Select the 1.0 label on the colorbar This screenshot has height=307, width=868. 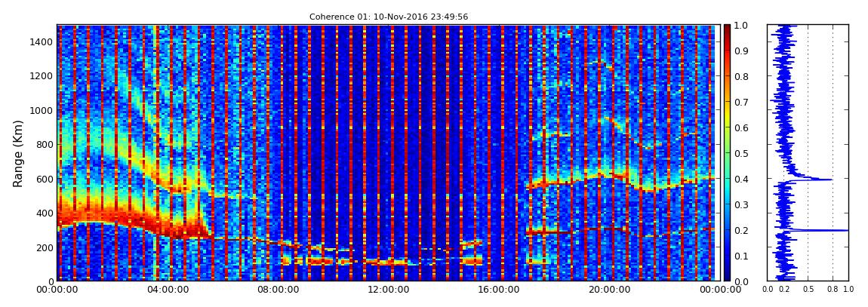click(740, 26)
